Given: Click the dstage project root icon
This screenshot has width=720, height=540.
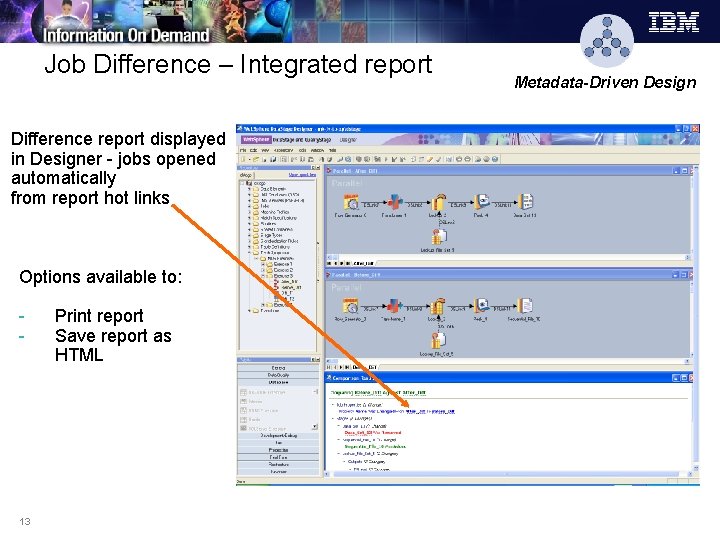Looking at the screenshot, I should 248,183.
